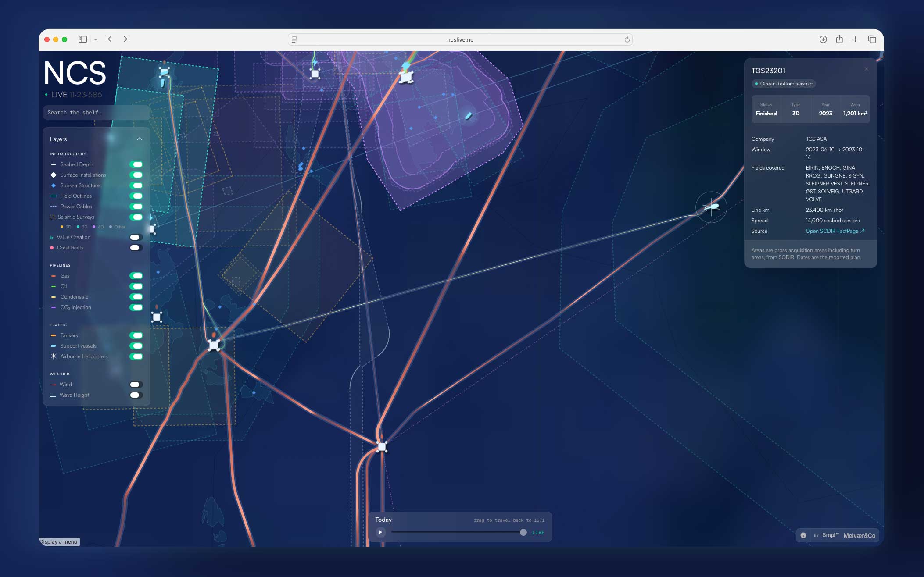Turn off the Seismic Surveys layer
Screen dimensions: 924x577
click(136, 217)
